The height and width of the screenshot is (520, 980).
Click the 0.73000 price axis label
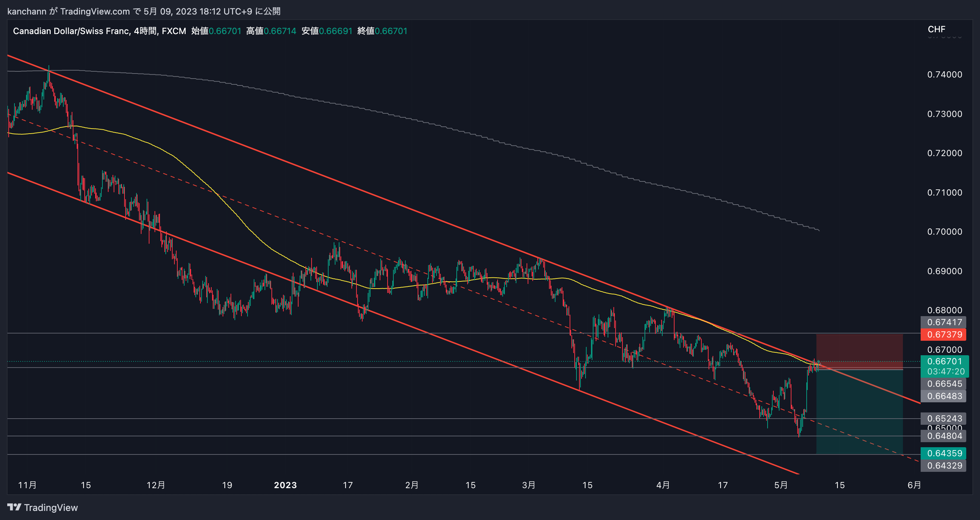pyautogui.click(x=945, y=114)
